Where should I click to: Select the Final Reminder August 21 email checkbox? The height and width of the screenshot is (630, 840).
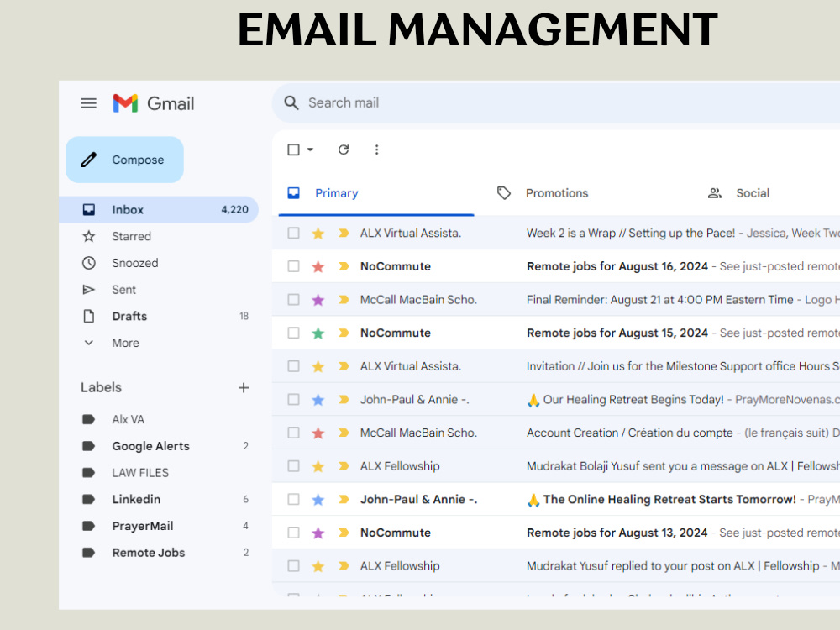pyautogui.click(x=293, y=300)
